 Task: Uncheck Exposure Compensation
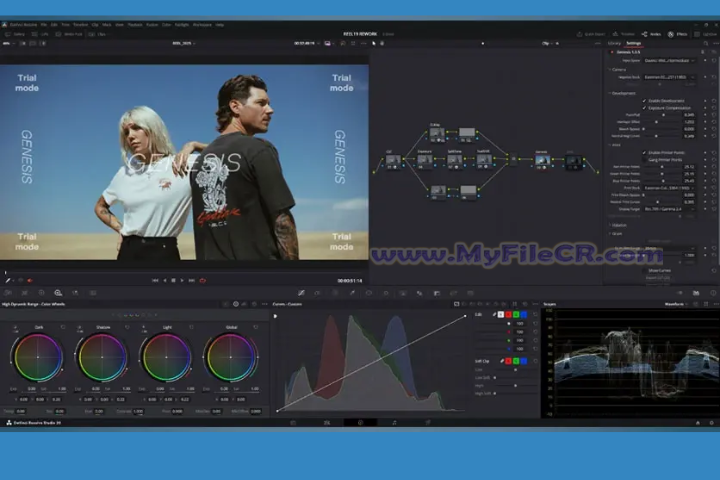644,108
